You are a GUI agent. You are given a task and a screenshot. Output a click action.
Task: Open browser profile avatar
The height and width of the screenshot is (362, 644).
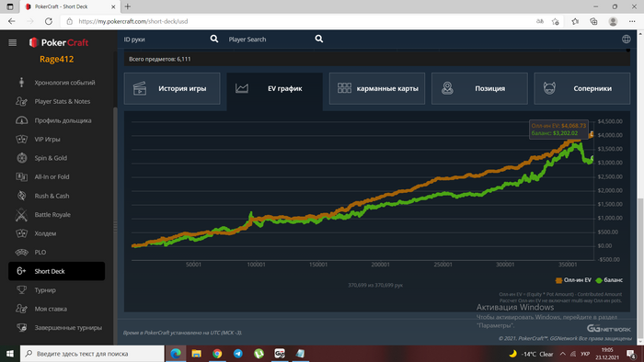tap(613, 21)
